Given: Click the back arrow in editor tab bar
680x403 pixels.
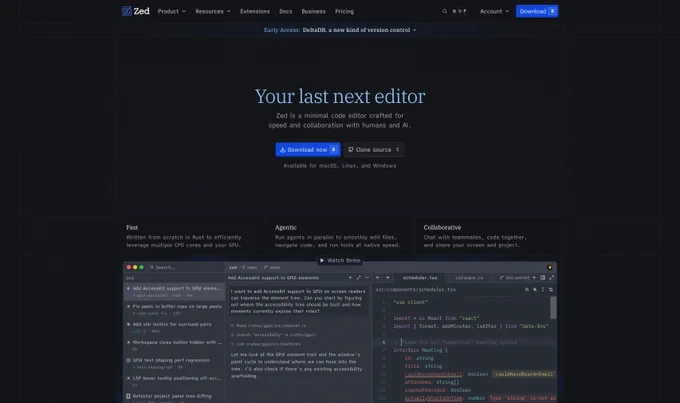Looking at the screenshot, I should tap(377, 278).
